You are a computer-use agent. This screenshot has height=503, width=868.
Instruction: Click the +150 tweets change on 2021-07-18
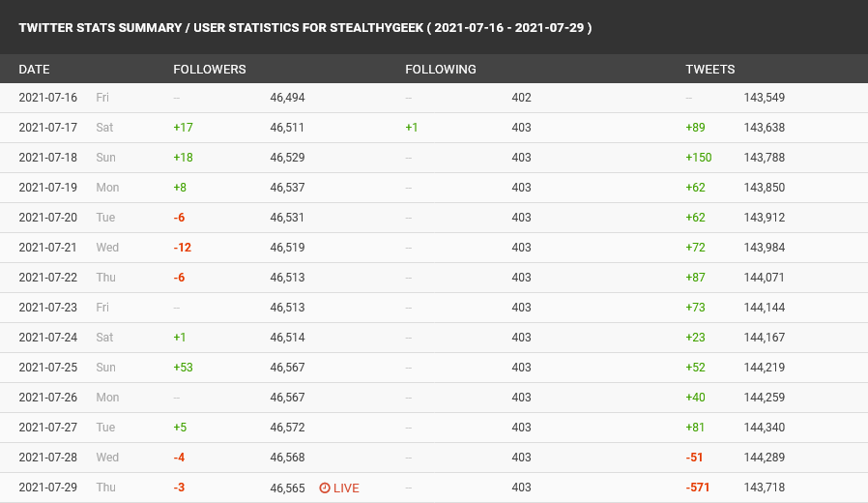pos(699,158)
